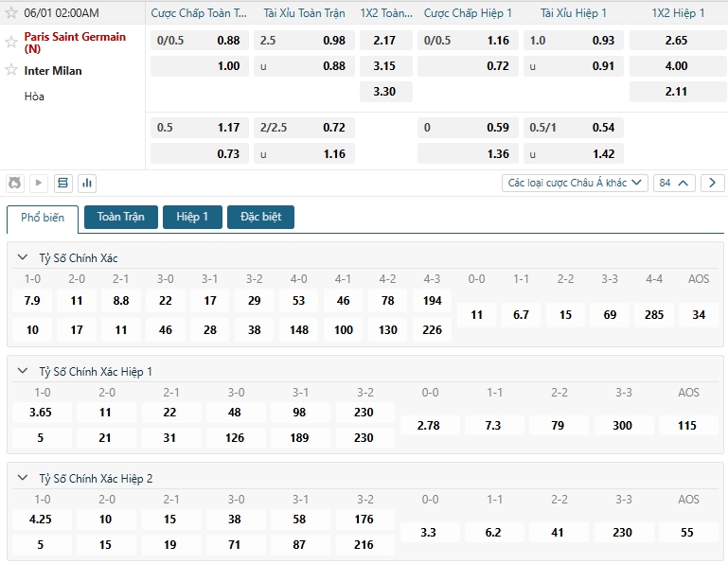This screenshot has height=564, width=728.
Task: Collapse Tỷ Số Chính Xác Hiệp 1 section
Action: (x=23, y=372)
